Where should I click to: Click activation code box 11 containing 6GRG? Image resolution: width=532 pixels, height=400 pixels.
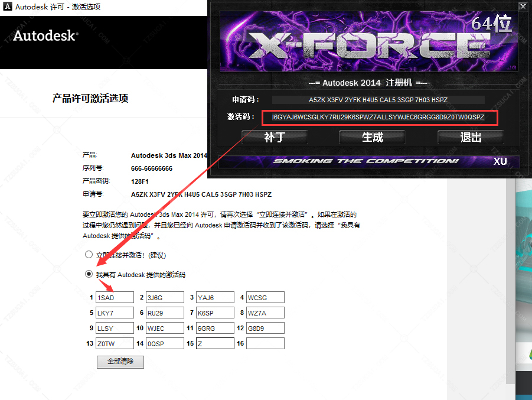215,328
